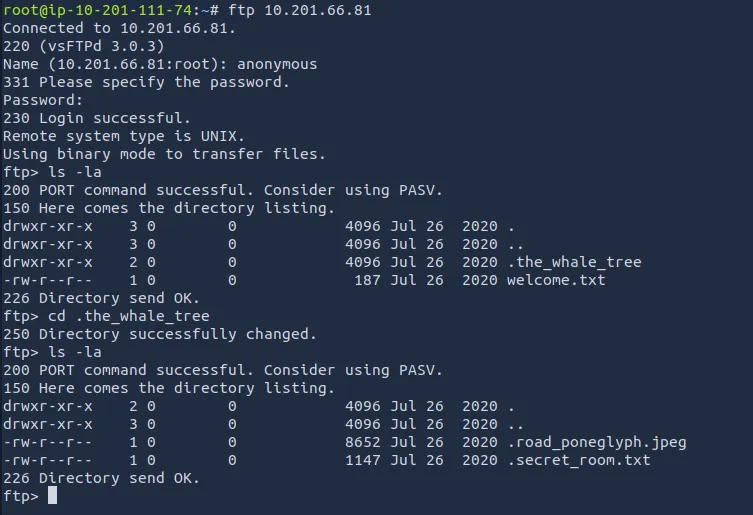Click the 250 Directory successfully changed line
753x515 pixels.
pyautogui.click(x=160, y=334)
